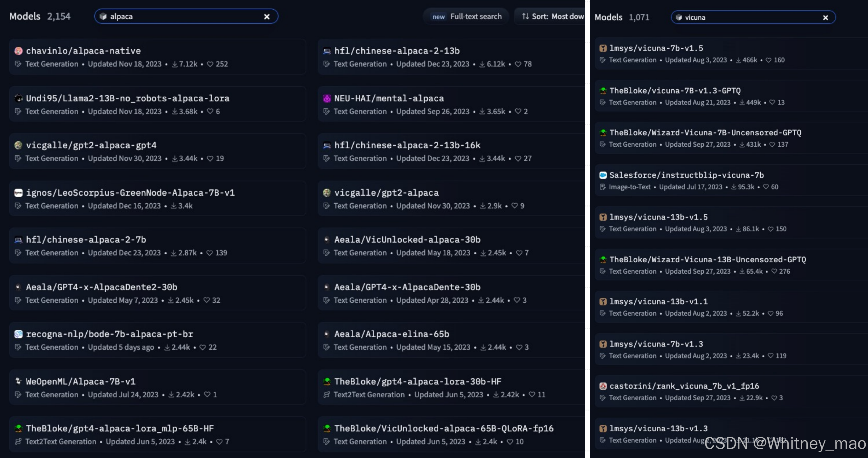Click the like heart on chavinlo/alpaca-native
Viewport: 868px width, 458px height.
(210, 64)
